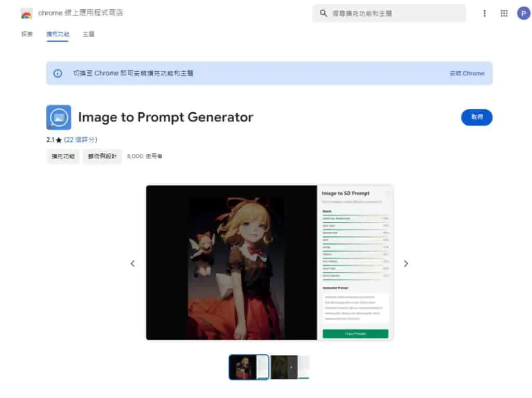Click the search extensions and themes field

389,13
